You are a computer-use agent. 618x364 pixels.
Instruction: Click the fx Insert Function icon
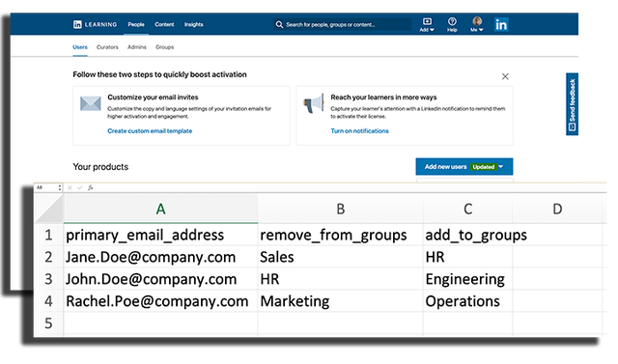[90, 188]
